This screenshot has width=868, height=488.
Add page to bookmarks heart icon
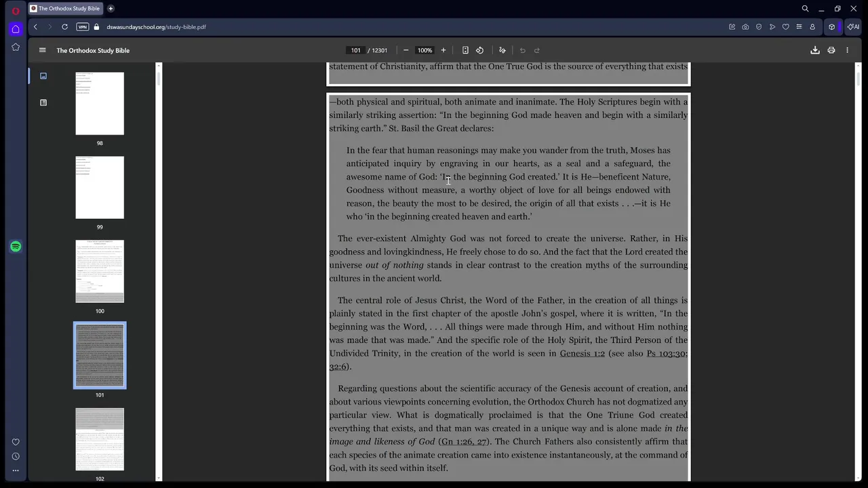[785, 27]
